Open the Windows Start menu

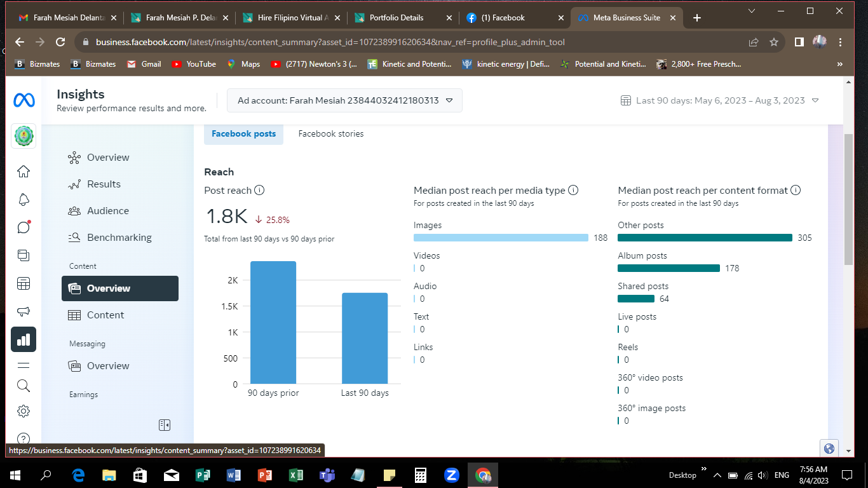click(x=15, y=475)
